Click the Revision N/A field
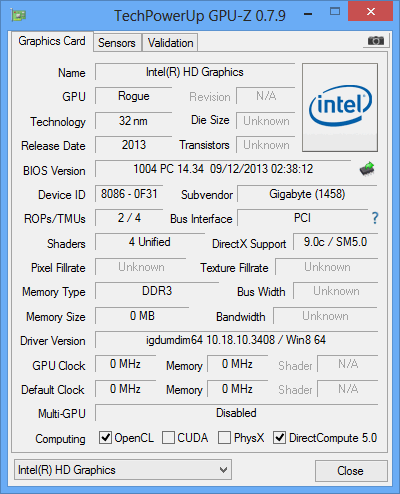The image size is (400, 494). click(266, 96)
